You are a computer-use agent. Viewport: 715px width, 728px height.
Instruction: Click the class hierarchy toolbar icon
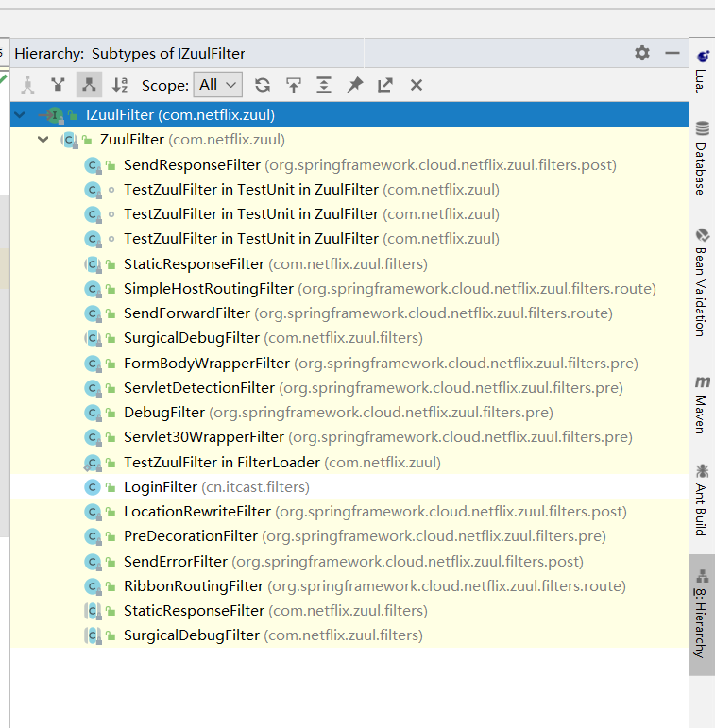pos(27,85)
